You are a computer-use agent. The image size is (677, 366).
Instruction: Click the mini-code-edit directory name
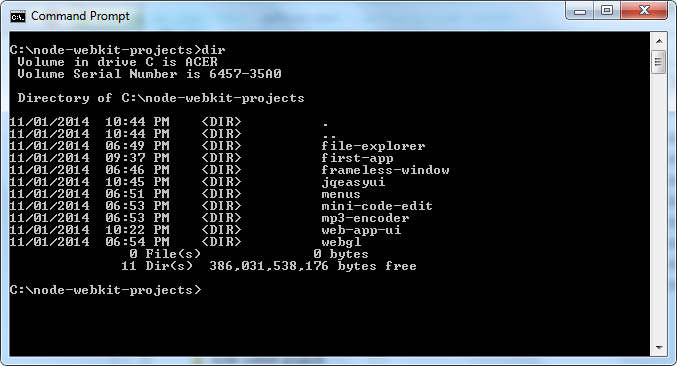(377, 206)
